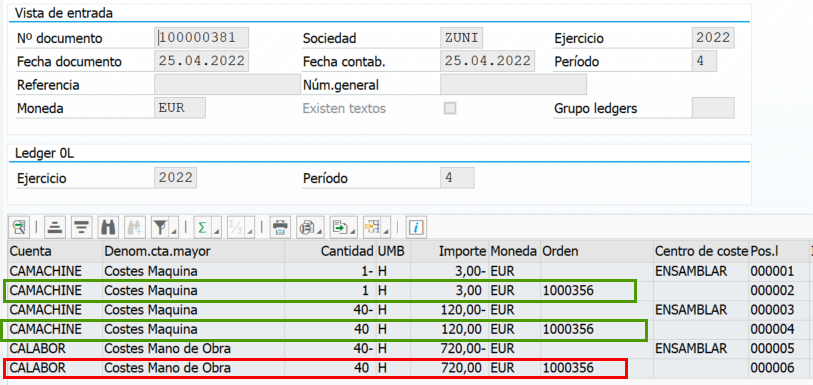Click the Grupo ledgers field
Image resolution: width=813 pixels, height=385 pixels.
[x=713, y=108]
